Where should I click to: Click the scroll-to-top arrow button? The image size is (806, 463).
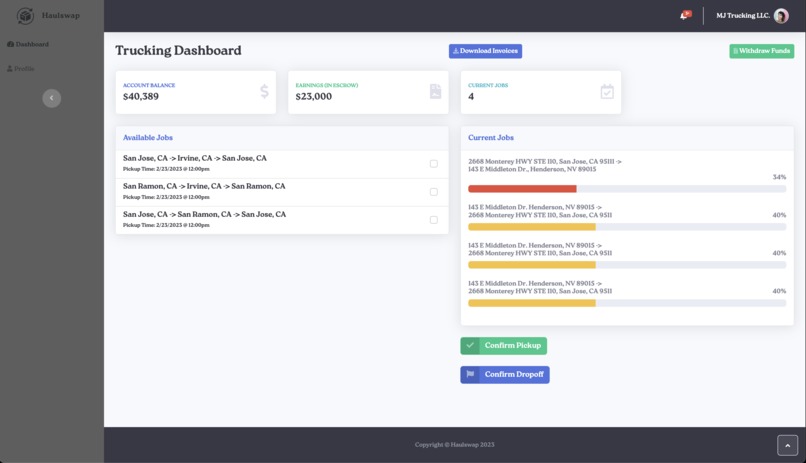pos(787,445)
